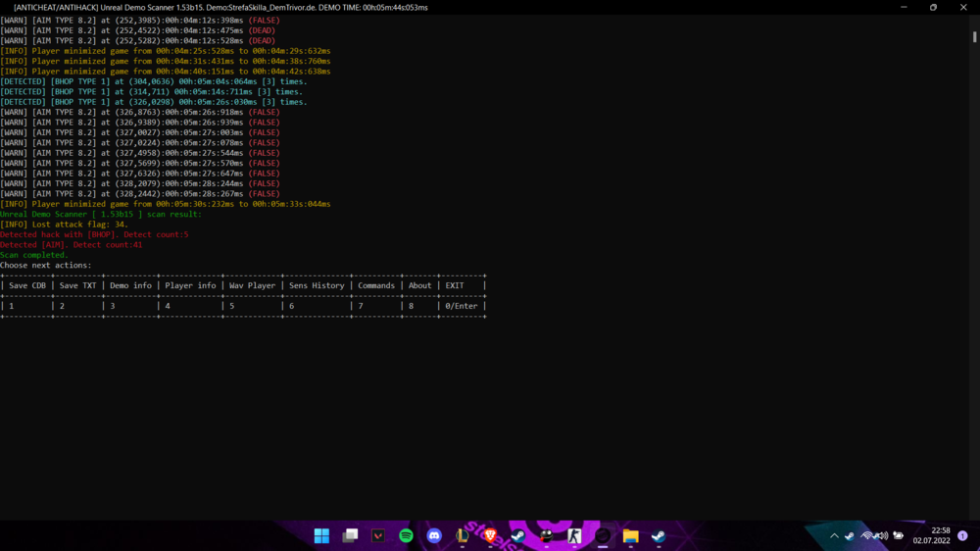The height and width of the screenshot is (551, 980).
Task: Open the notification count badge
Action: tap(962, 536)
